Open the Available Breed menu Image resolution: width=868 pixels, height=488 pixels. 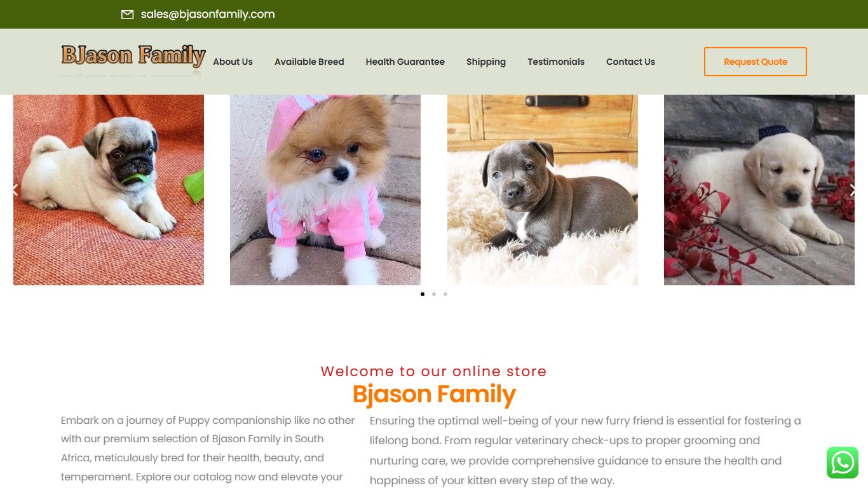[309, 62]
